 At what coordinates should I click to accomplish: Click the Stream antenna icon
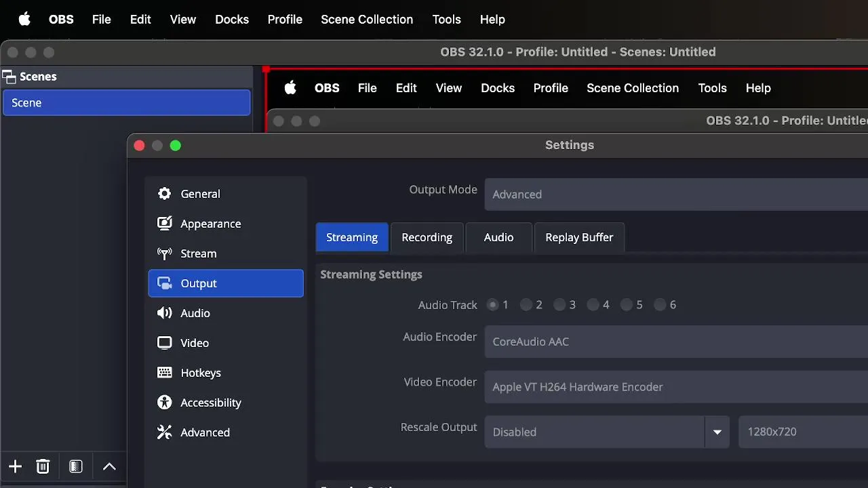(164, 253)
